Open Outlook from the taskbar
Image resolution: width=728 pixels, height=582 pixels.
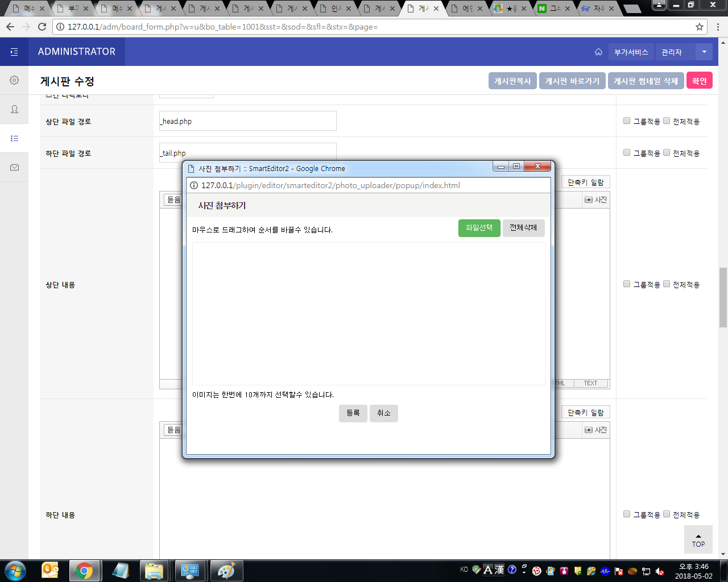[x=51, y=571]
